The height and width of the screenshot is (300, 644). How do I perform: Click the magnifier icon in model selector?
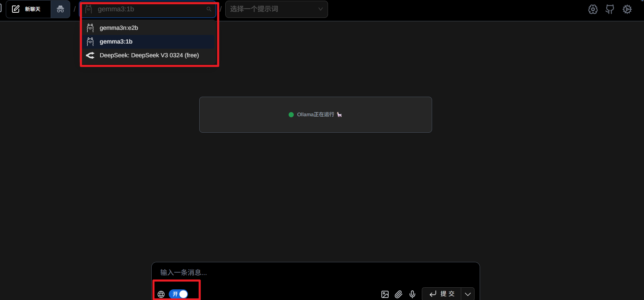click(x=209, y=9)
